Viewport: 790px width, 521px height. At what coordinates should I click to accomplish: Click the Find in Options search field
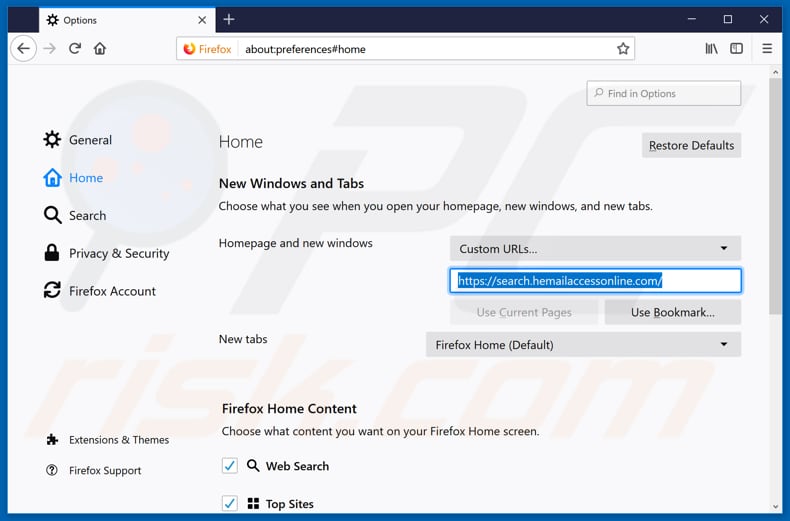pos(664,93)
